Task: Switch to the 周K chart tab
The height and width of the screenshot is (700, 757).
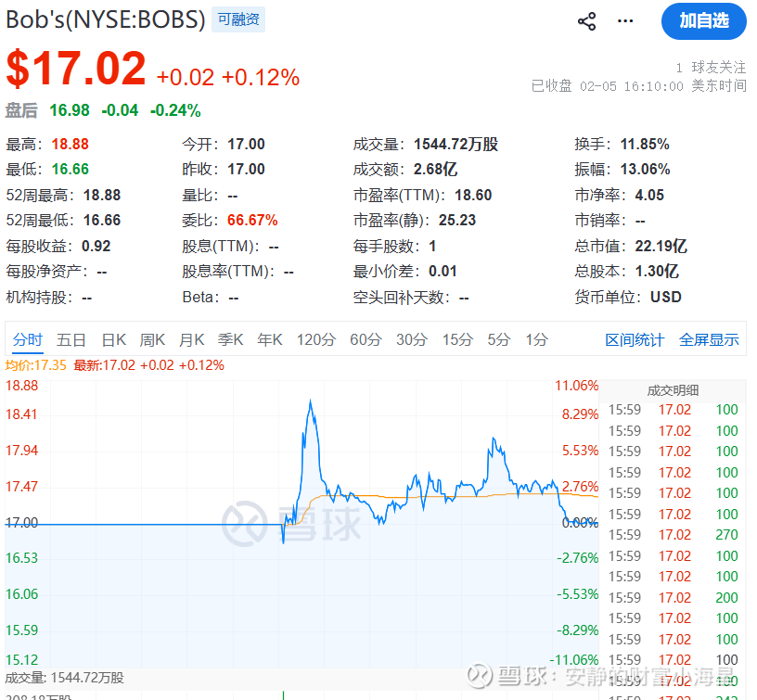Action: pos(152,339)
